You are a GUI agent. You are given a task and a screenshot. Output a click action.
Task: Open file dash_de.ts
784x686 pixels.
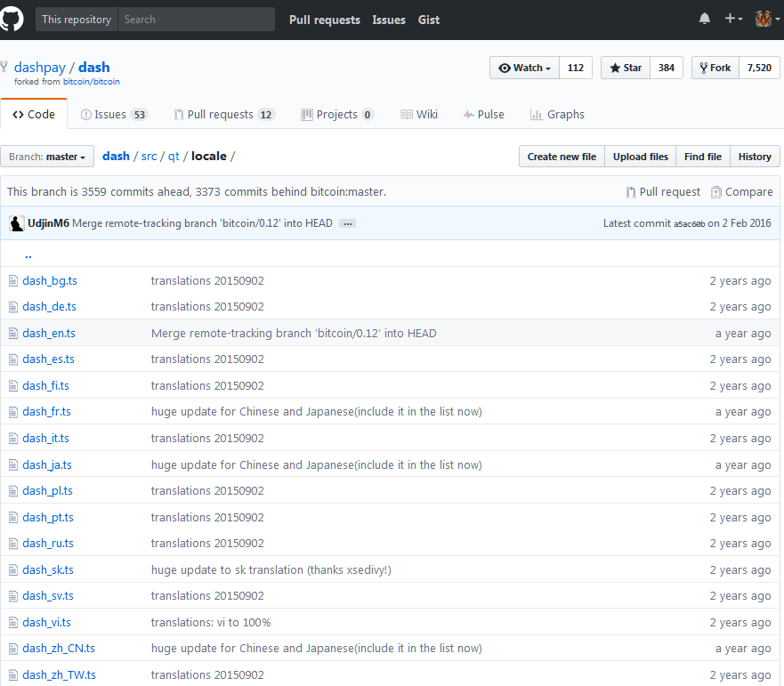tap(50, 306)
